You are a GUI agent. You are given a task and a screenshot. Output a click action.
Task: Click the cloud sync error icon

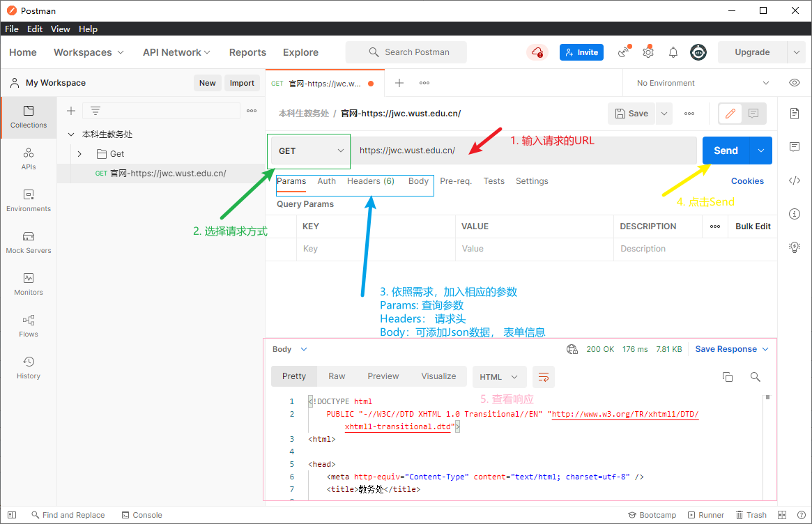pyautogui.click(x=537, y=52)
